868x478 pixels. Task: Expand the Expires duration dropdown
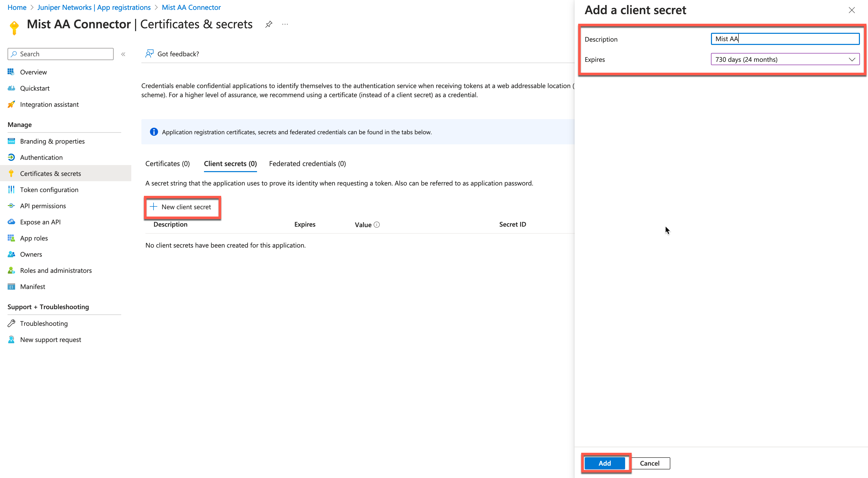(x=785, y=60)
